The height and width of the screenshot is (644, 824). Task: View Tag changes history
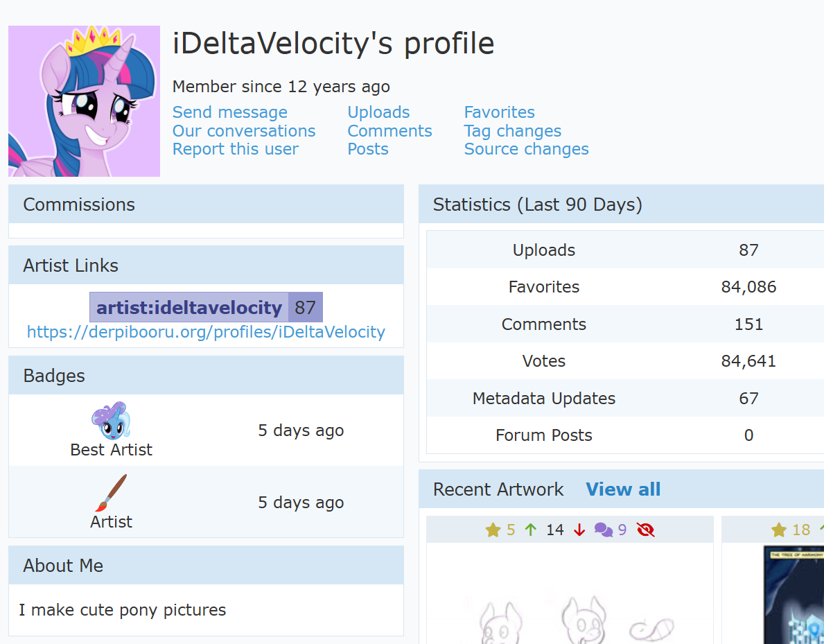[x=512, y=131]
